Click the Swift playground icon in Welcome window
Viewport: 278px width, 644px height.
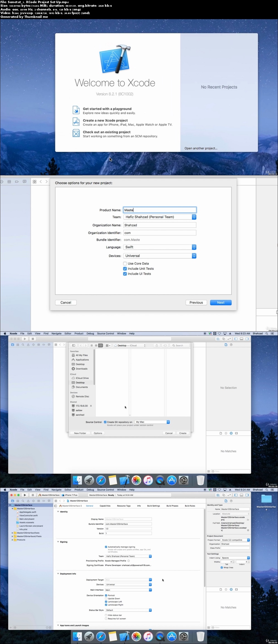tap(76, 110)
